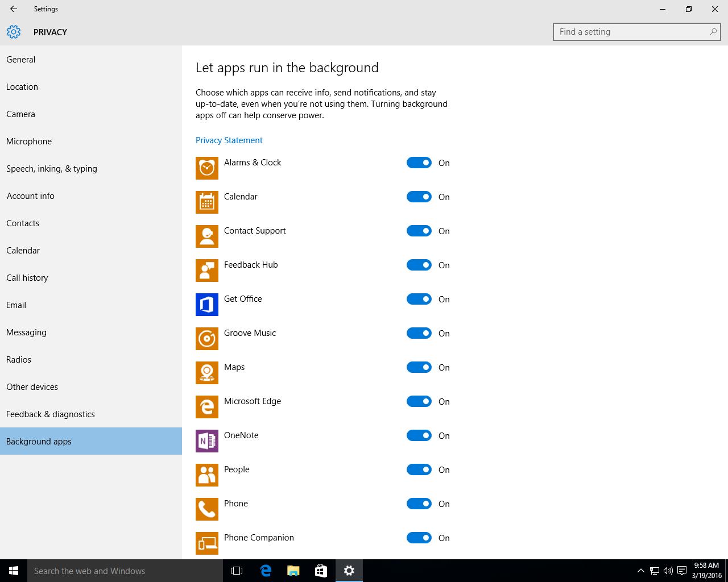The width and height of the screenshot is (728, 582).
Task: Click the taskbar clock and date
Action: pos(707,571)
